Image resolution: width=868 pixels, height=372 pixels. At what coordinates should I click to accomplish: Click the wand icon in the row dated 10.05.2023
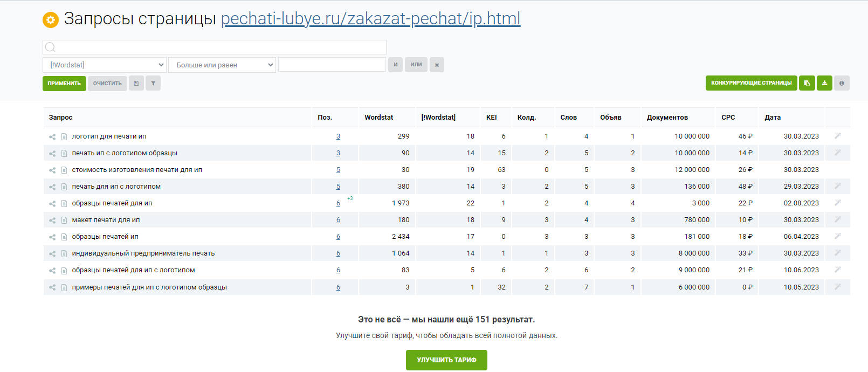point(838,287)
